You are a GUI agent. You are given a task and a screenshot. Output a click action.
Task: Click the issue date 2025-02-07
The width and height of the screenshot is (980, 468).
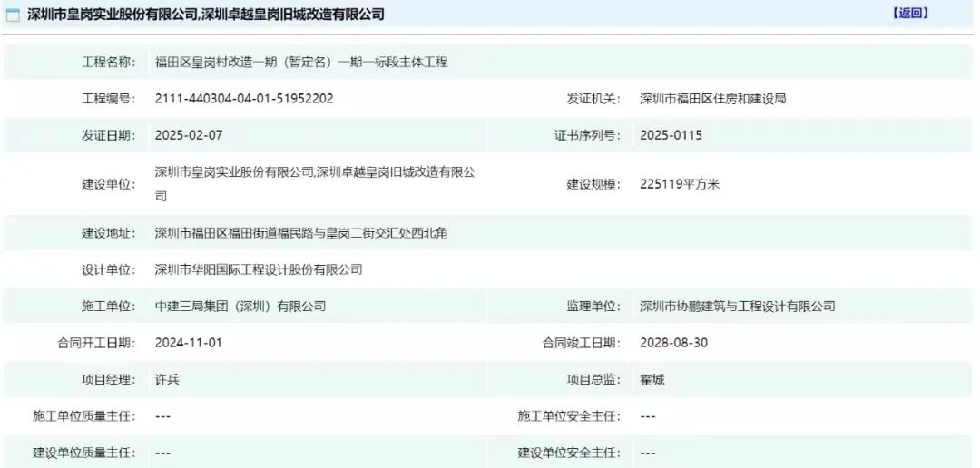click(x=189, y=135)
